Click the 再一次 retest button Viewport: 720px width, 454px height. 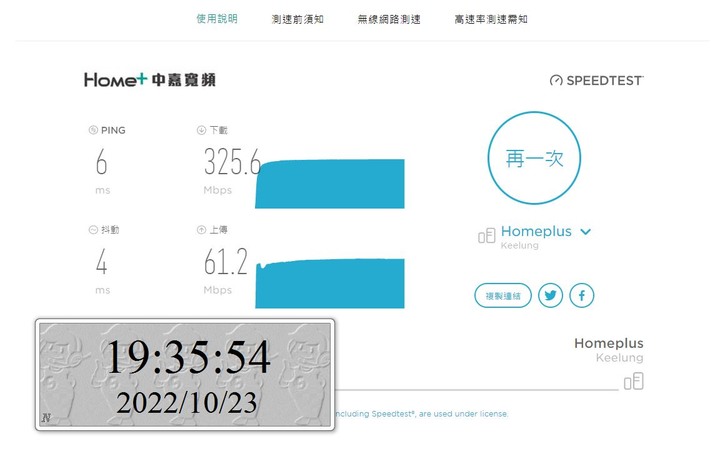point(534,158)
